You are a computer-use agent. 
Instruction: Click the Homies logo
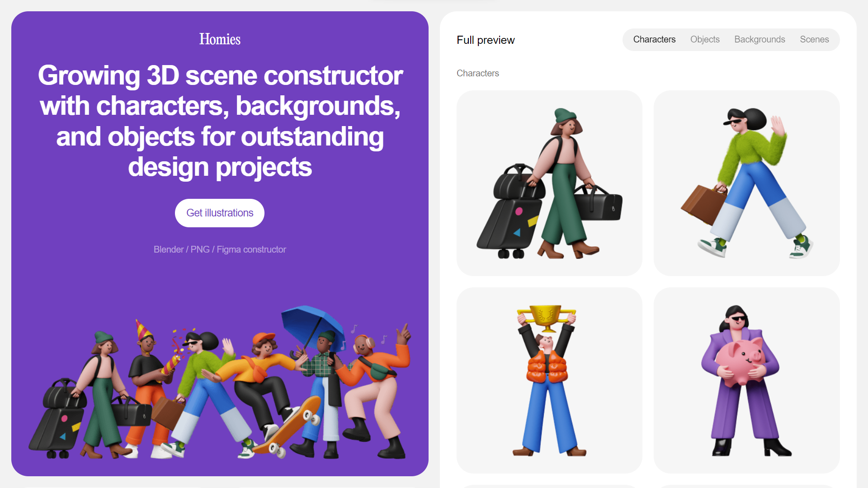[220, 39]
